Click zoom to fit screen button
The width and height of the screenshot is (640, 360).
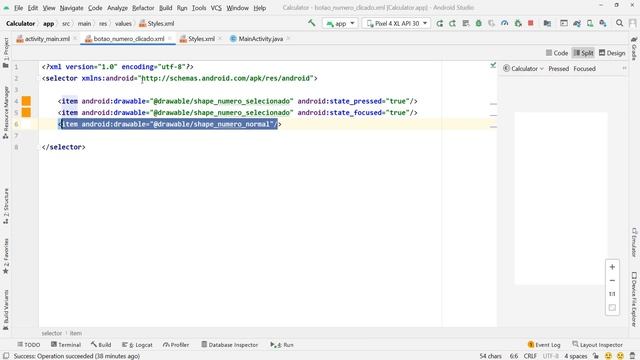(612, 307)
